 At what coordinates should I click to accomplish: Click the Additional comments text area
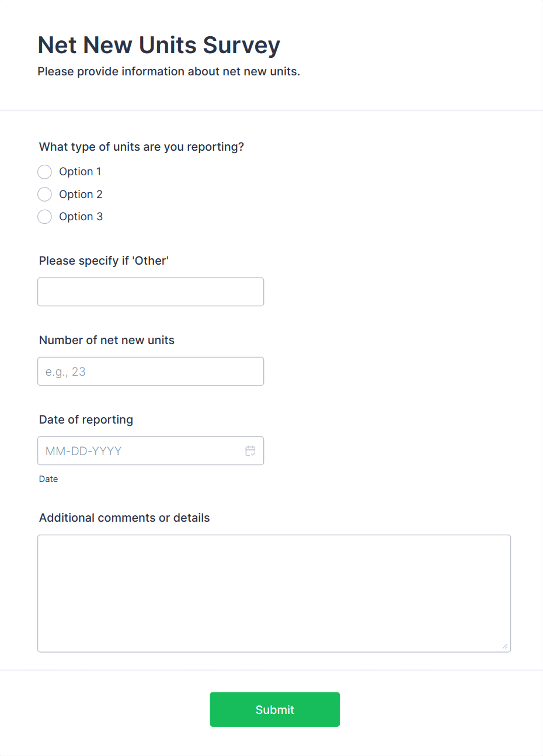click(274, 592)
